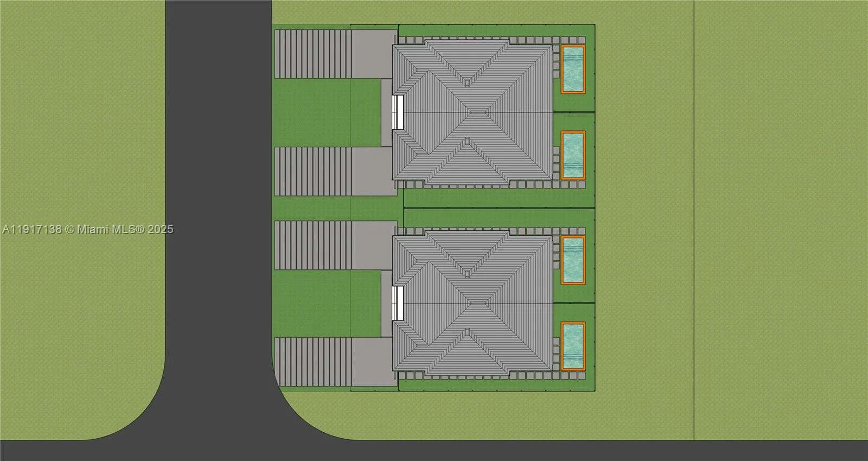Click the third swimming pool from top
Image resolution: width=868 pixels, height=461 pixels.
(573, 260)
